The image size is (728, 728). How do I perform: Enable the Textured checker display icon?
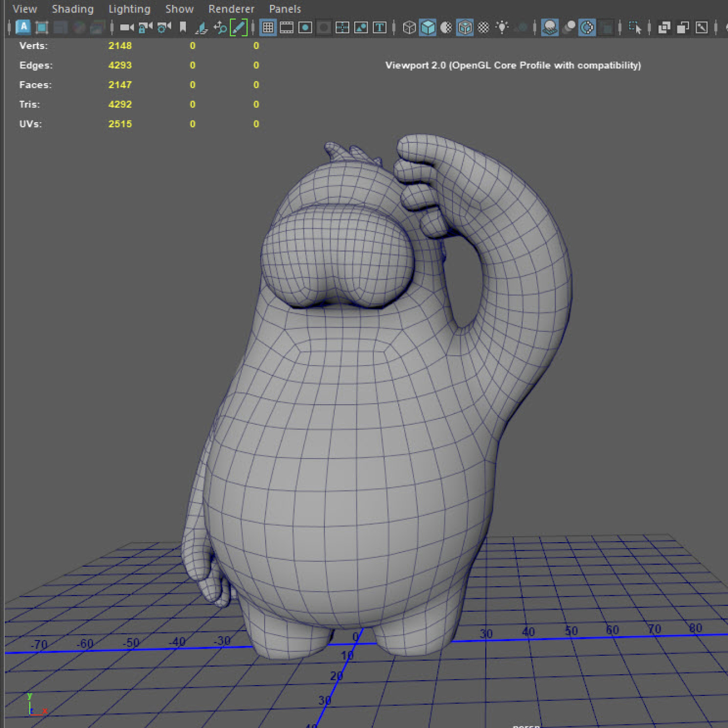click(484, 27)
